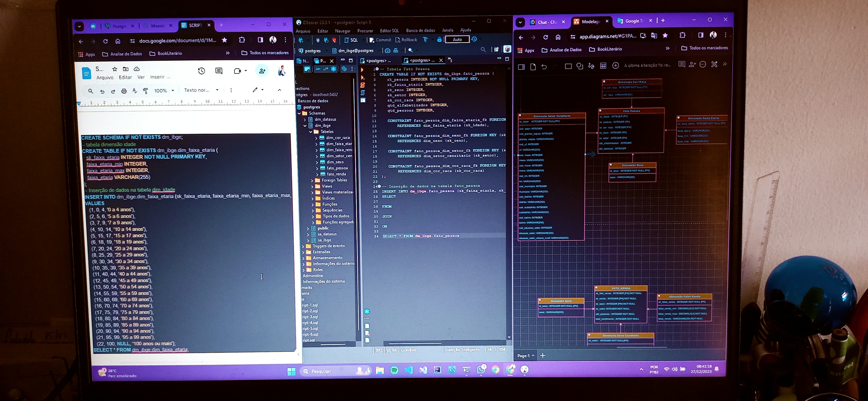Toggle Chrome side panel in Google Docs window
The width and height of the screenshot is (868, 401).
point(260,40)
